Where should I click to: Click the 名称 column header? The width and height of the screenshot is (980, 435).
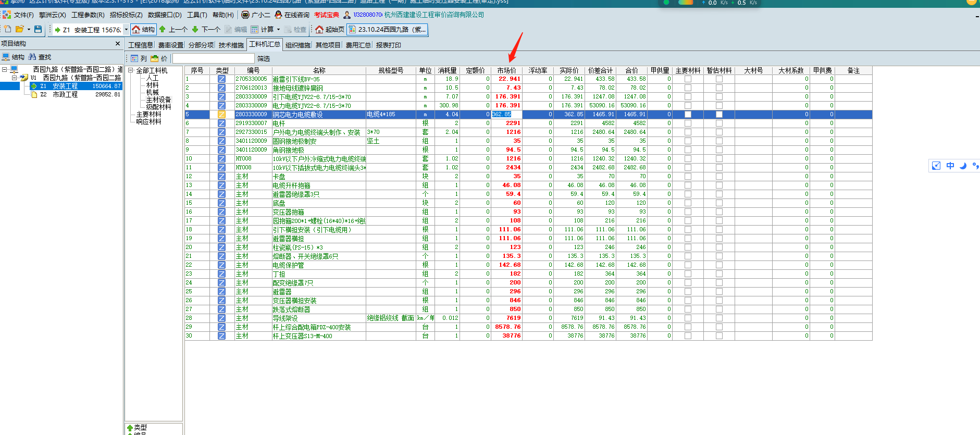tap(319, 70)
